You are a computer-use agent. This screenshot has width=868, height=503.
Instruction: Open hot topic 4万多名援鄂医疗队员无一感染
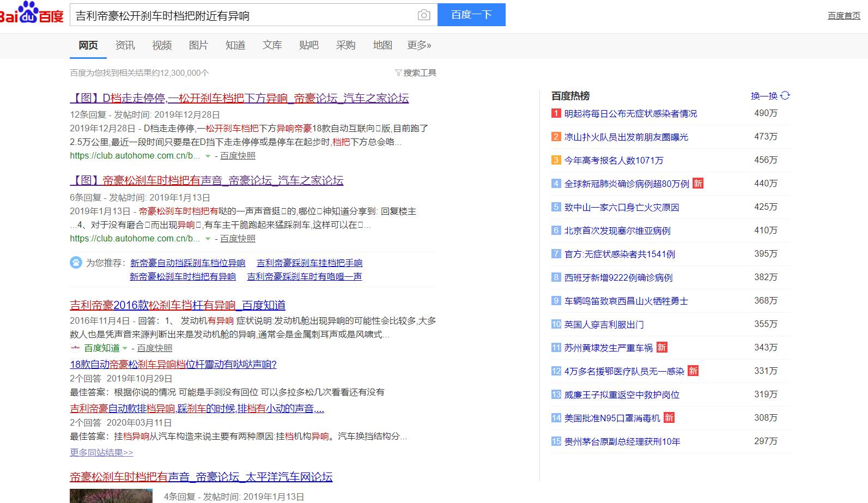point(624,371)
